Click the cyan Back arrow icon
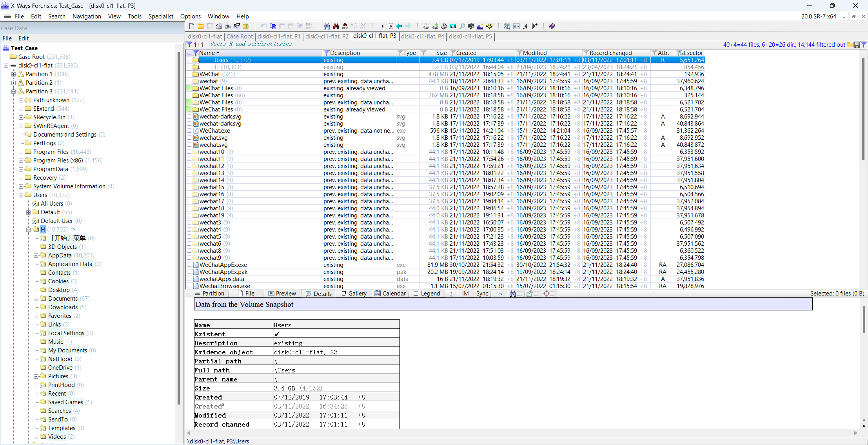Image resolution: width=868 pixels, height=445 pixels. [x=399, y=26]
